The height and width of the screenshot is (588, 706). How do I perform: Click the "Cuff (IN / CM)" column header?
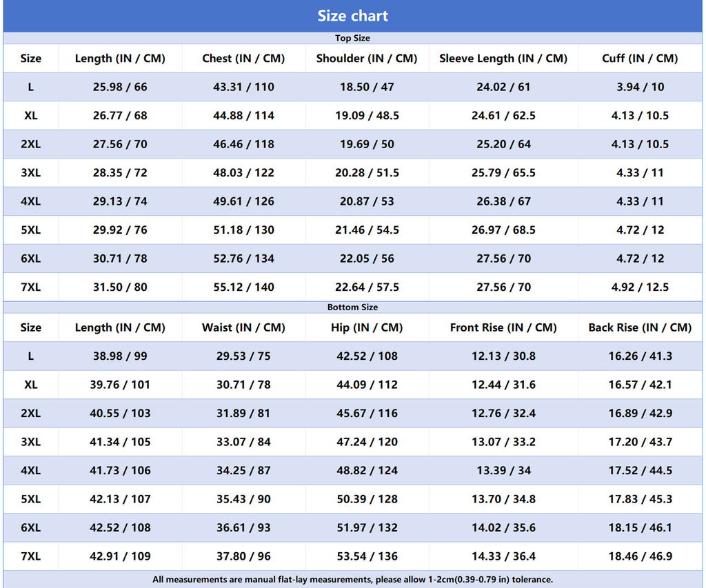click(x=640, y=58)
